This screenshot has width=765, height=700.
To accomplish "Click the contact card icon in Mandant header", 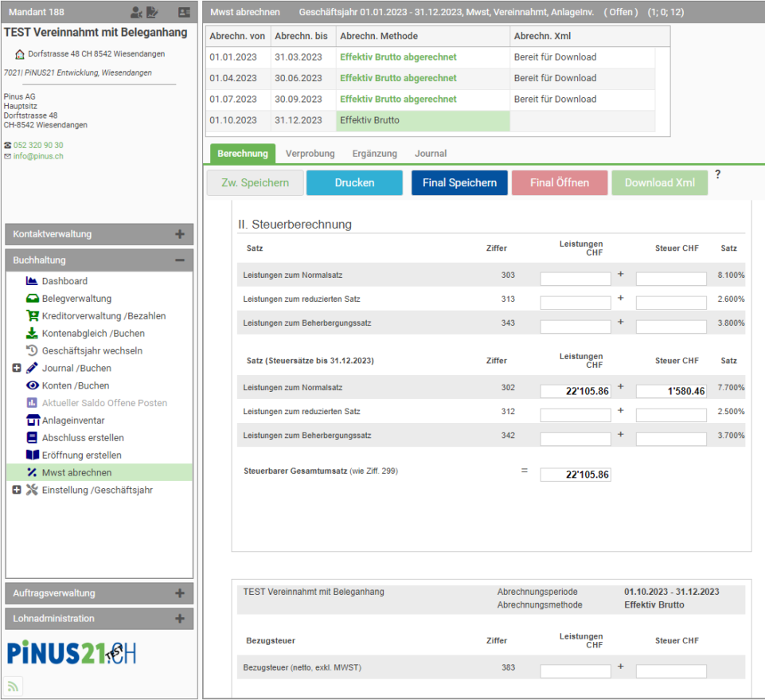I will pyautogui.click(x=184, y=12).
